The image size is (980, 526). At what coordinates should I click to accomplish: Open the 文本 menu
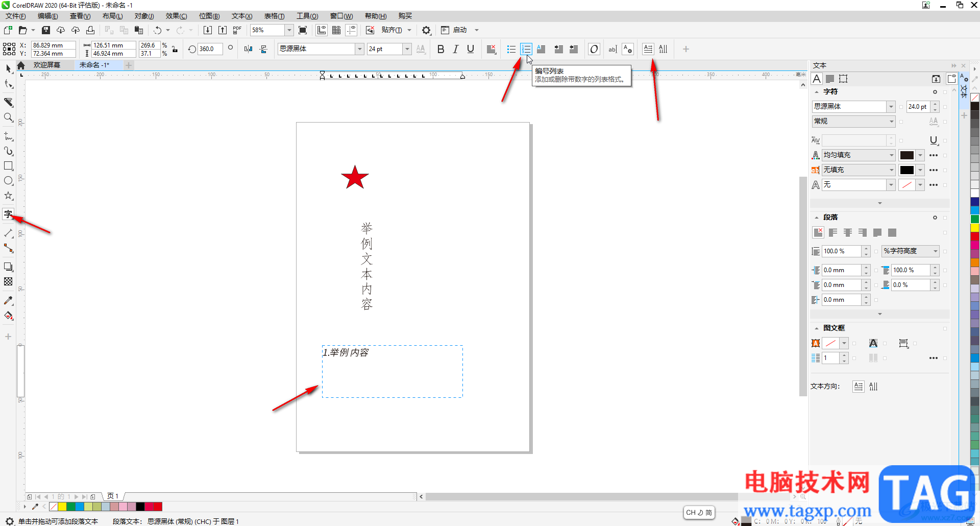point(242,16)
